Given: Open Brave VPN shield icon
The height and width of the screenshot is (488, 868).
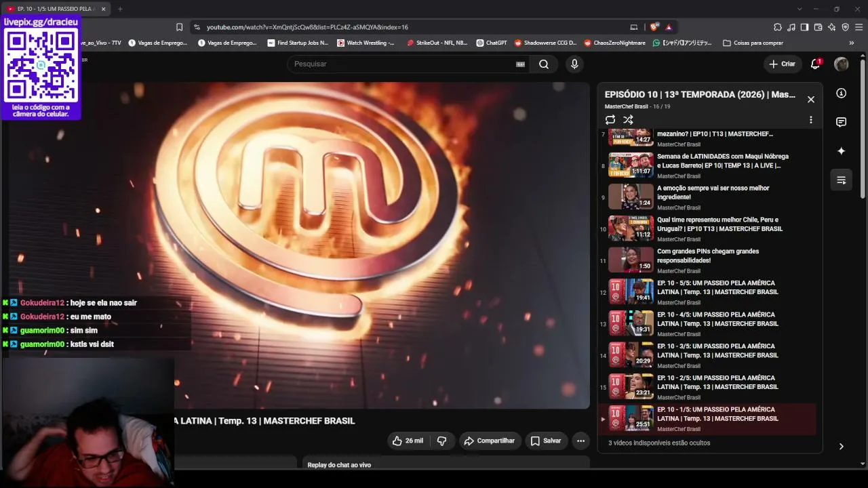Looking at the screenshot, I should 845,27.
